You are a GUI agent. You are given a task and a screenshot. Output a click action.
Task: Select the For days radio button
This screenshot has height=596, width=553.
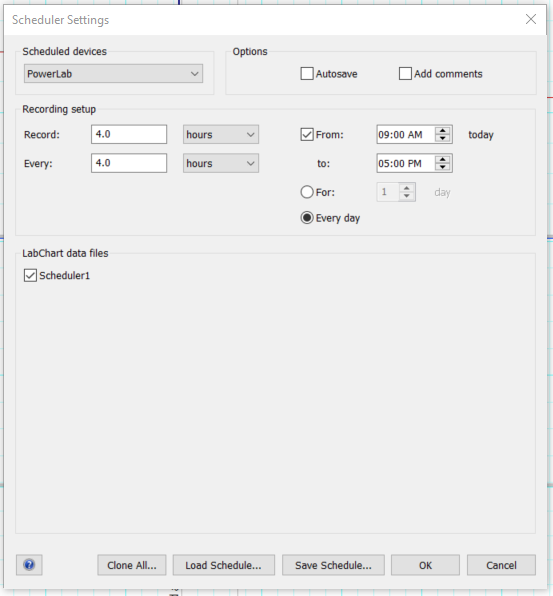[307, 192]
